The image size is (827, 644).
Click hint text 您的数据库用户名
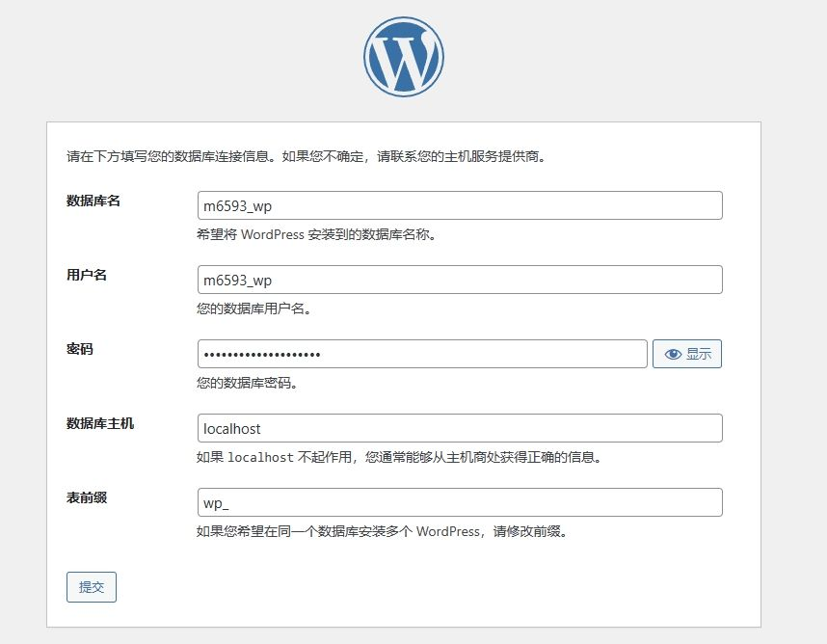[x=250, y=309]
